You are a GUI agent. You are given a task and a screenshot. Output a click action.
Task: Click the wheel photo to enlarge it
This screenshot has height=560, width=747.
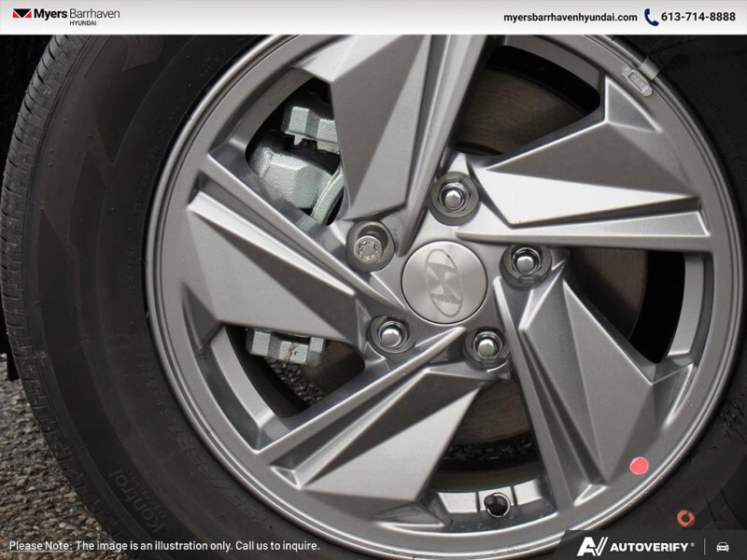[373, 280]
